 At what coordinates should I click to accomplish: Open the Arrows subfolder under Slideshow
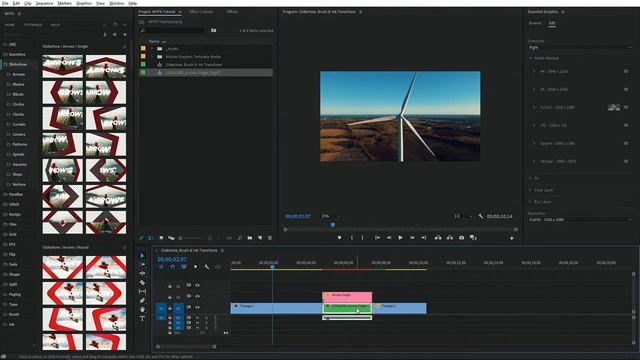click(x=19, y=75)
